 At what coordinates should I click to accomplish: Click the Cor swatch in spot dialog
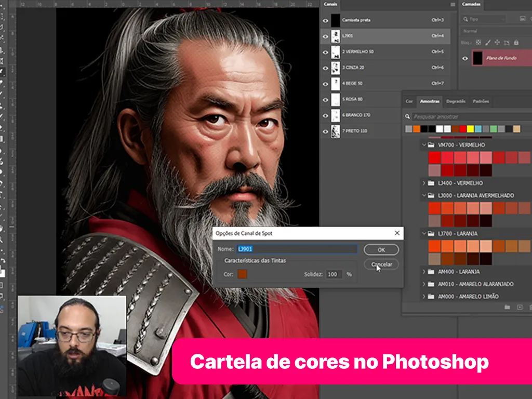(242, 274)
